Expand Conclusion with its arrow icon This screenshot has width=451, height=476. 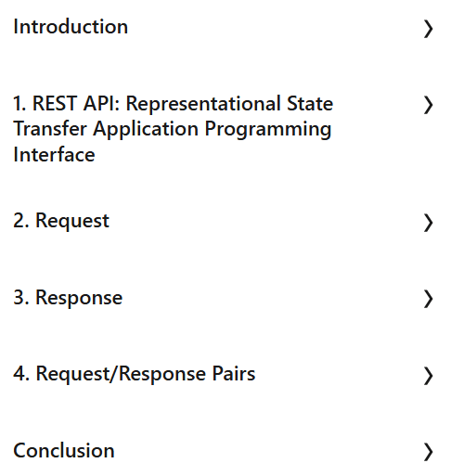[x=428, y=452]
